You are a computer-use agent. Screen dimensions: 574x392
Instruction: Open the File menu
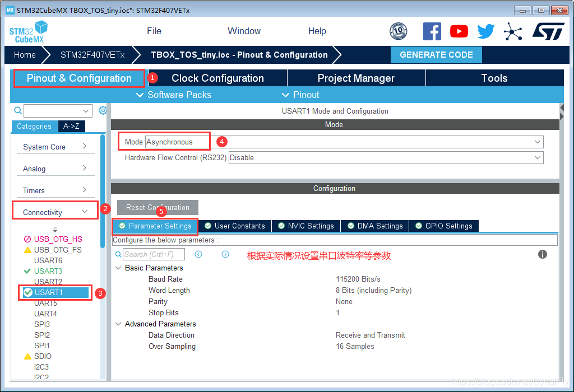[154, 31]
